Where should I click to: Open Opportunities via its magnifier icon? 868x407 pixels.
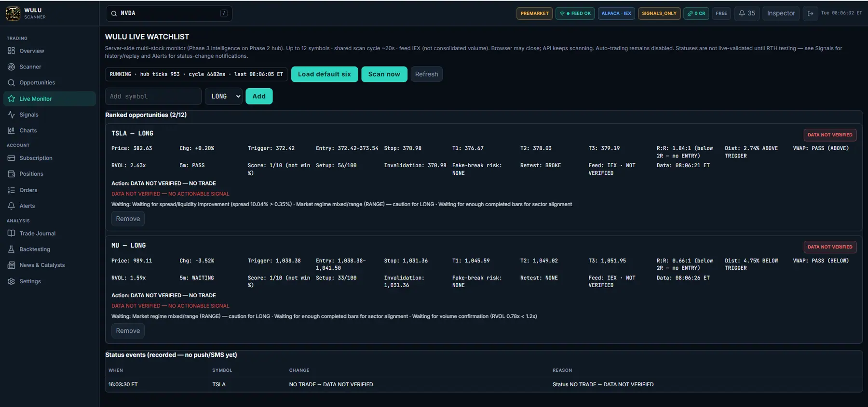click(12, 83)
